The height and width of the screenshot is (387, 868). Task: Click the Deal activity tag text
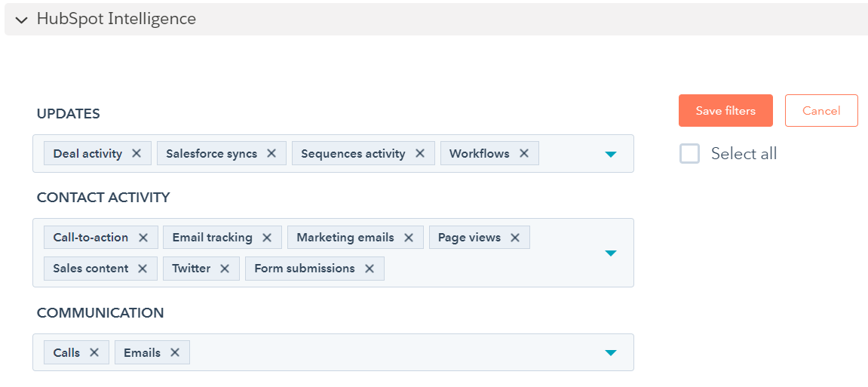click(87, 153)
